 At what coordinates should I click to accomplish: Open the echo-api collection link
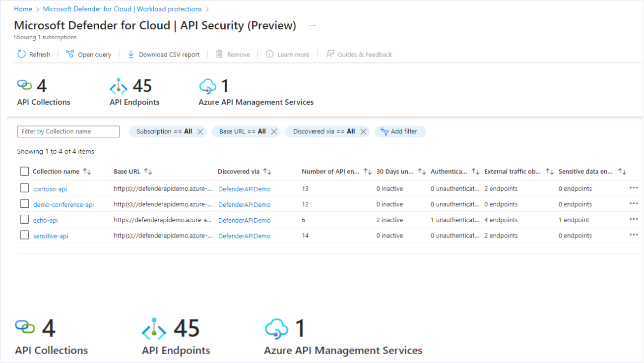coord(46,221)
